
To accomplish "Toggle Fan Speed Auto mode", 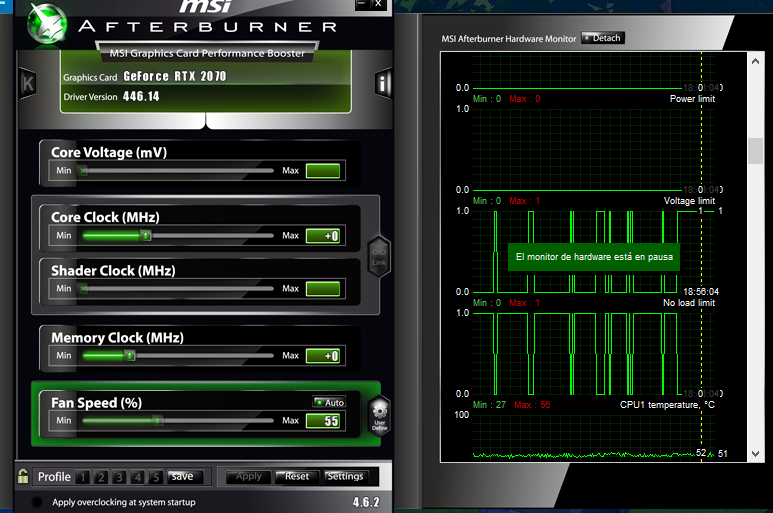I will tap(329, 402).
